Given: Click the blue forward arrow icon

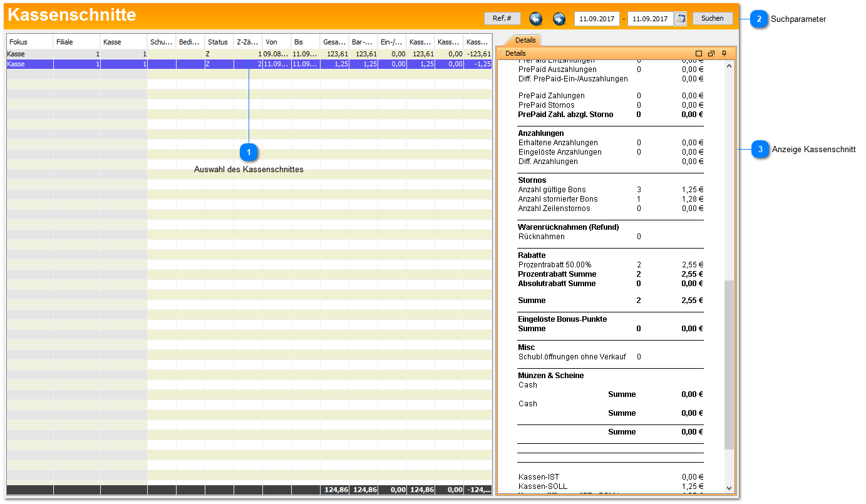Looking at the screenshot, I should tap(559, 19).
